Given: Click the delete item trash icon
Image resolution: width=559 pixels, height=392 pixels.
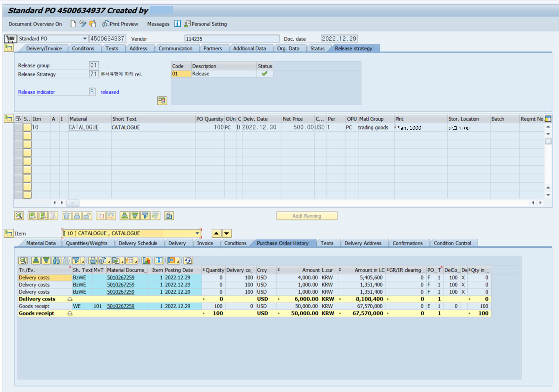Looking at the screenshot, I should coord(66,216).
